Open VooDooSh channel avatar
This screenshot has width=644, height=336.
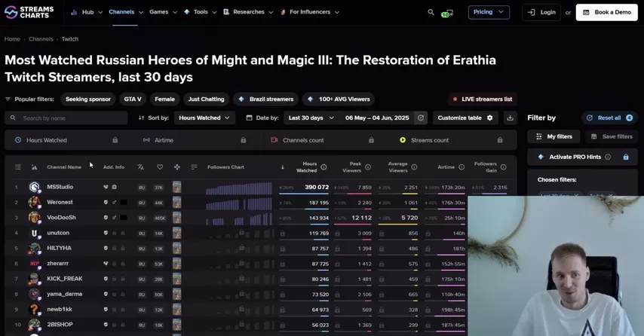click(35, 218)
